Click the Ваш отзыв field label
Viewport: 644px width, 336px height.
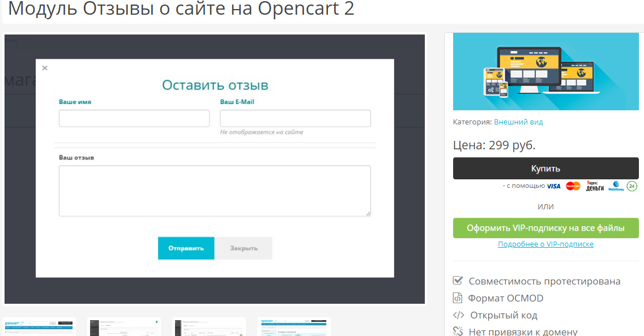(76, 158)
